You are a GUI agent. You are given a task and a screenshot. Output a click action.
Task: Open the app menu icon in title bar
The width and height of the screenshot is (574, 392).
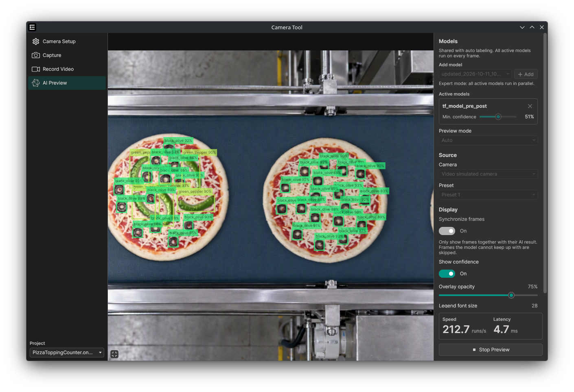pos(32,27)
